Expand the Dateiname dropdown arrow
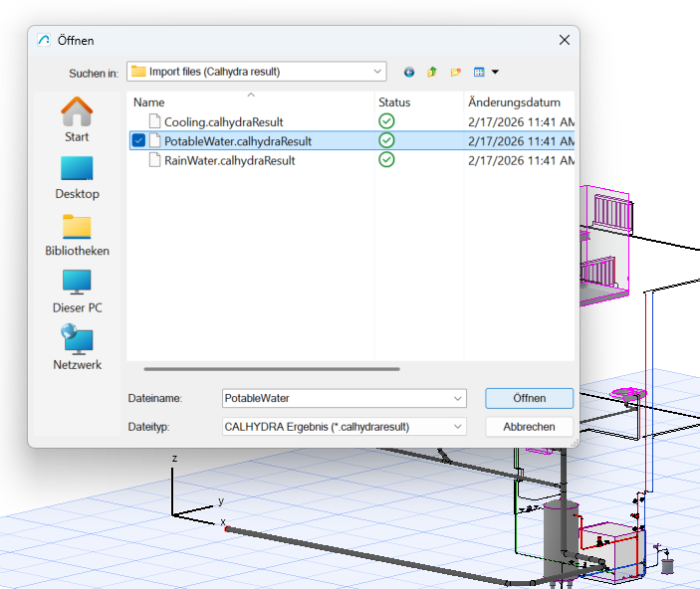 tap(457, 398)
